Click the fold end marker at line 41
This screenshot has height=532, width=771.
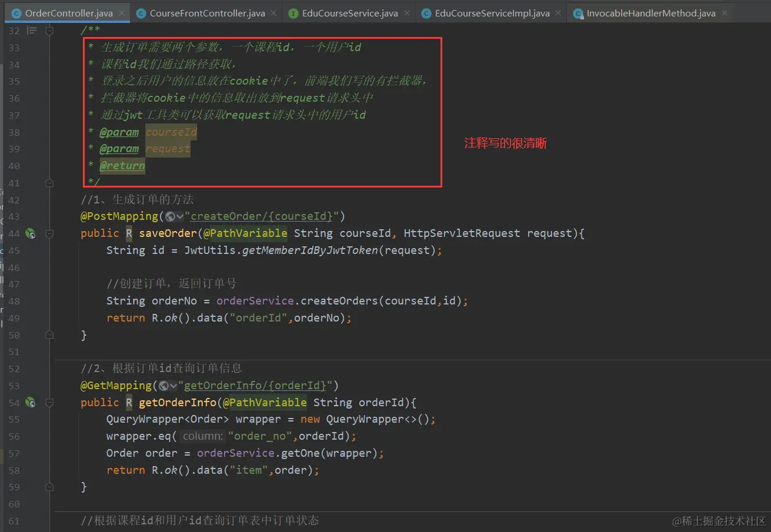pos(50,183)
